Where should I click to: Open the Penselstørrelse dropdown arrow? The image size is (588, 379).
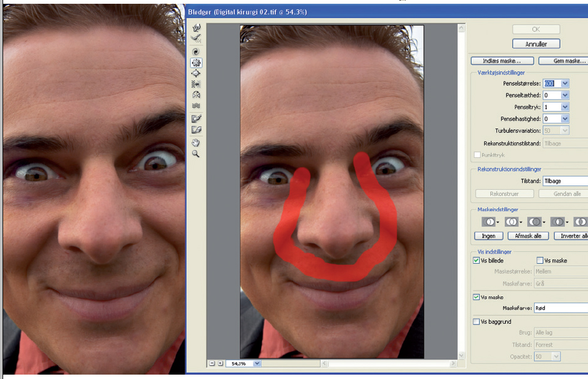[x=565, y=83]
